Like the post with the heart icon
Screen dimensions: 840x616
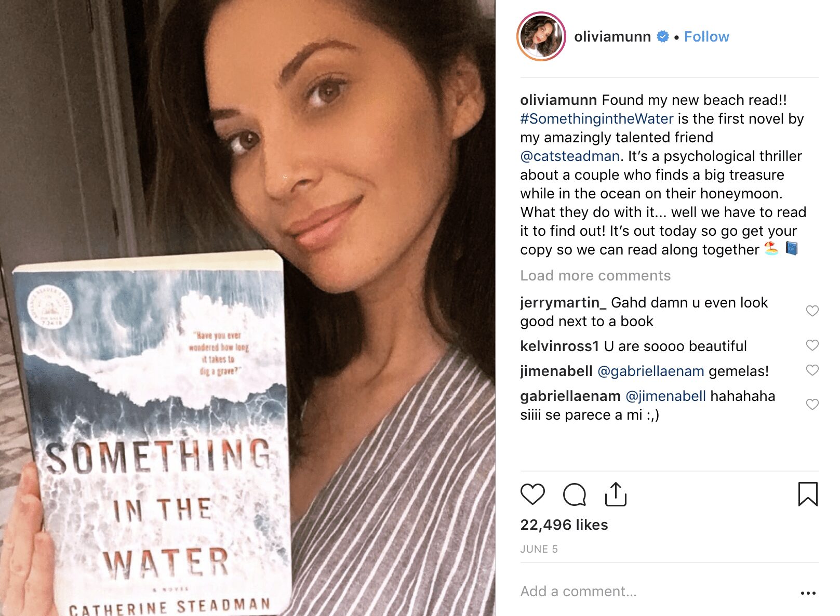pyautogui.click(x=532, y=494)
